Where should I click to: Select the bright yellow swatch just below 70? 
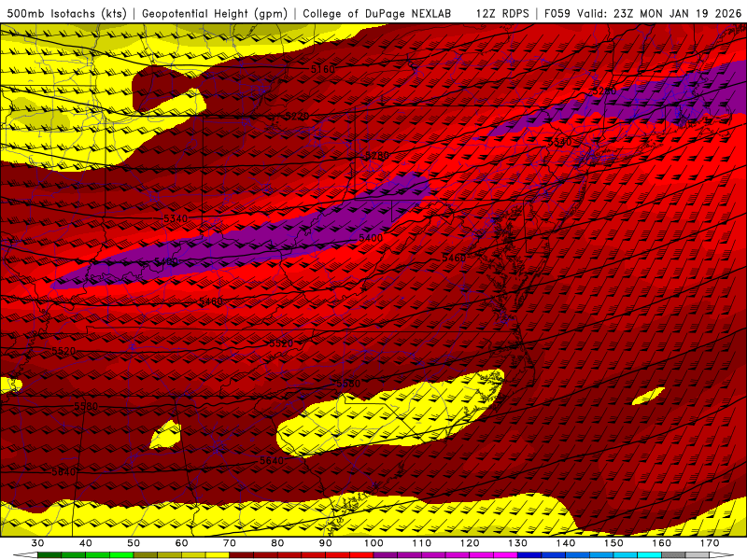(218, 555)
